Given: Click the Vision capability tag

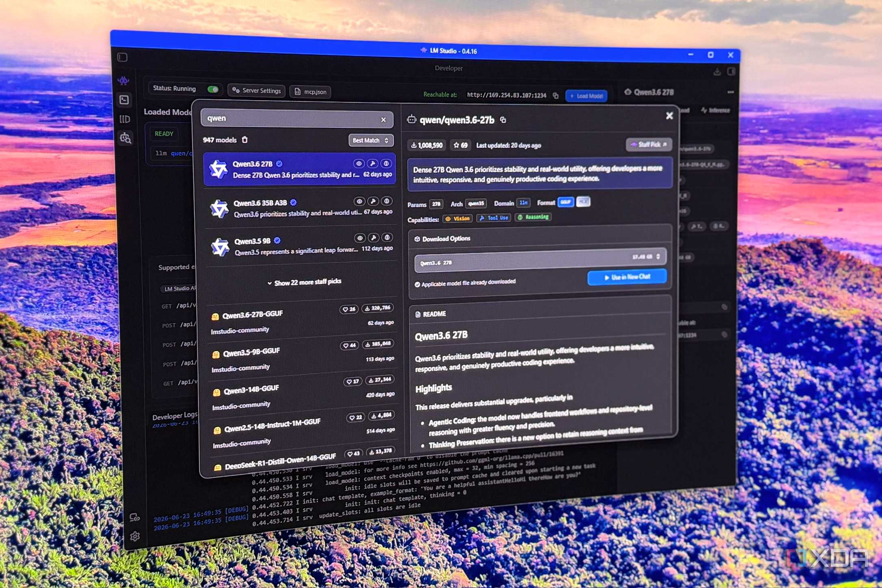Looking at the screenshot, I should point(458,218).
